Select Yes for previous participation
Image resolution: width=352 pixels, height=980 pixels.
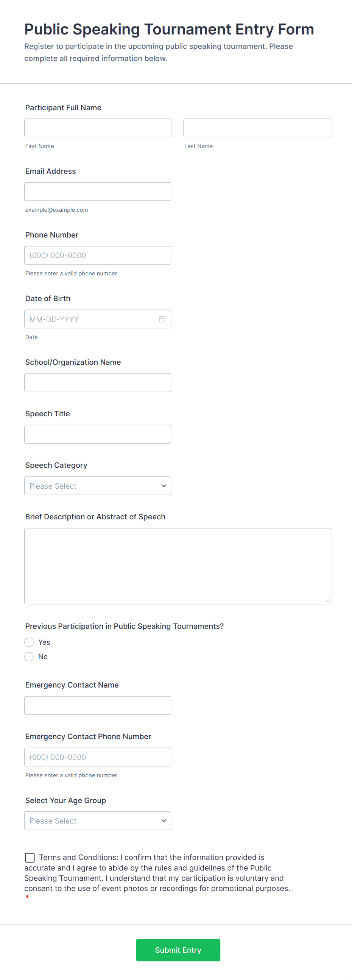point(29,642)
